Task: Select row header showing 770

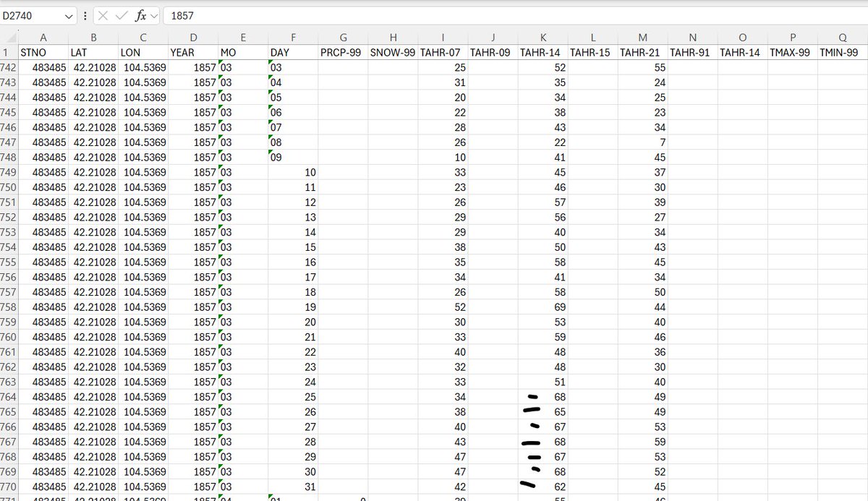Action: point(9,487)
